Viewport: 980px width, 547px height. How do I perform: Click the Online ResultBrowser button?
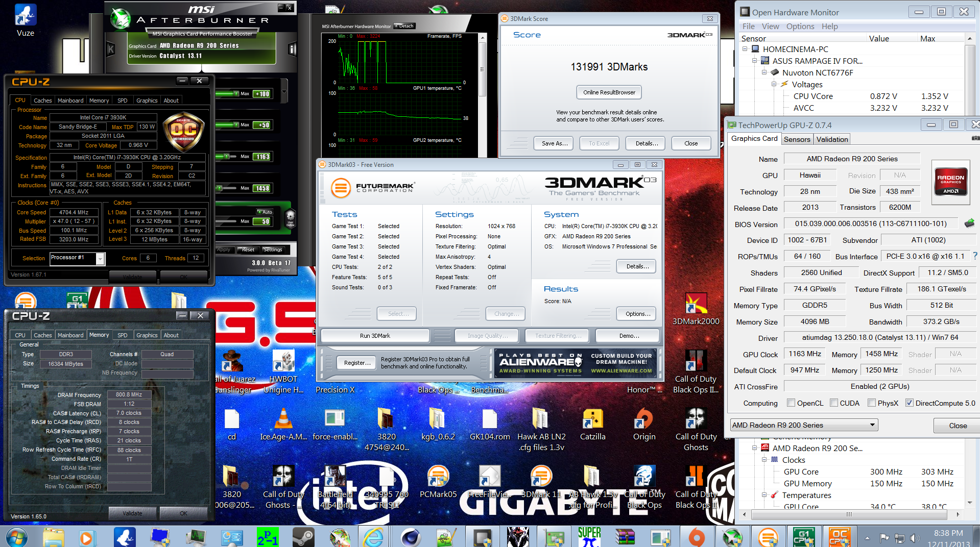pyautogui.click(x=609, y=92)
